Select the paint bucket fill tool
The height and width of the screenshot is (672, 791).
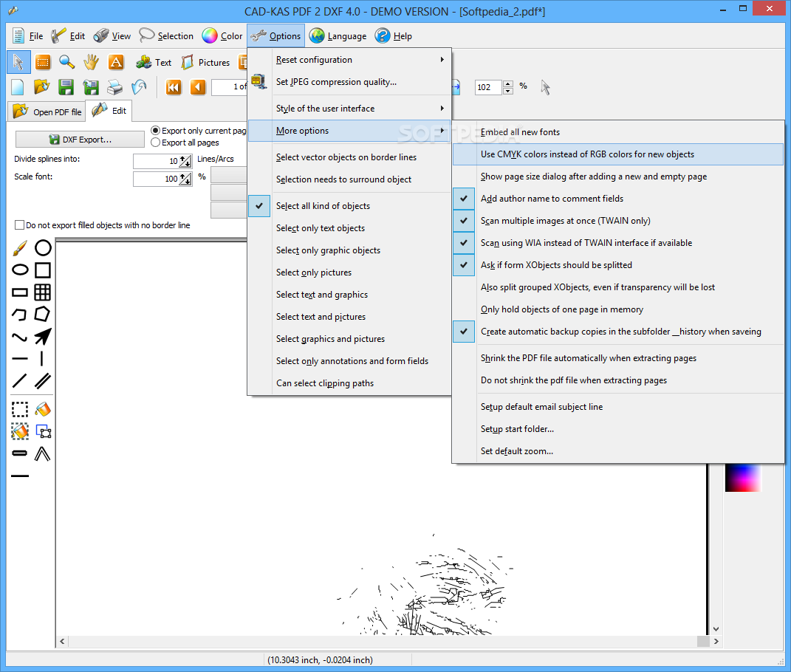pos(43,409)
